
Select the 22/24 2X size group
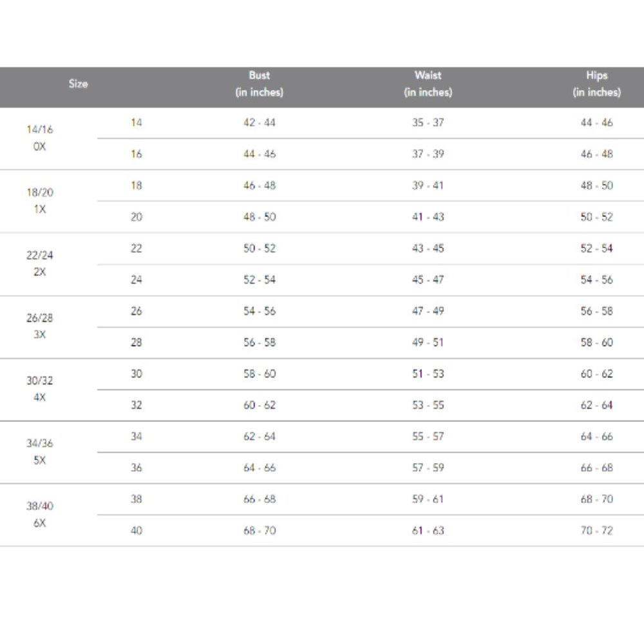coord(40,263)
